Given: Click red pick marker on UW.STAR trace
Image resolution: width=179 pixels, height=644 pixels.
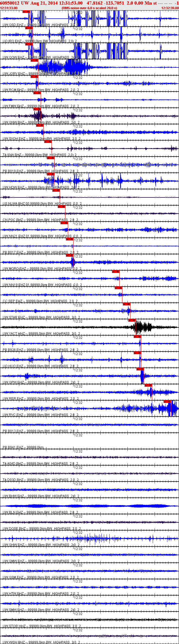Looking at the screenshot, I should [x=127, y=304].
